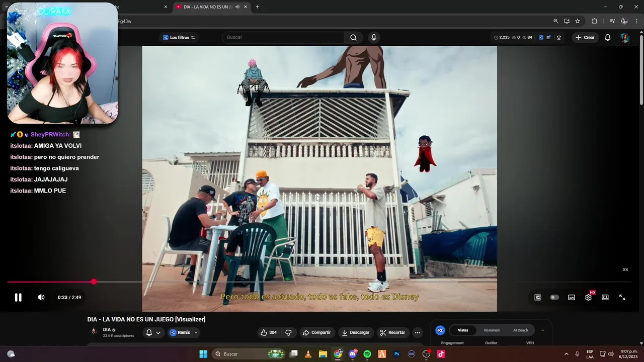
Task: Click the red video progress bar handle
Action: coord(94,282)
